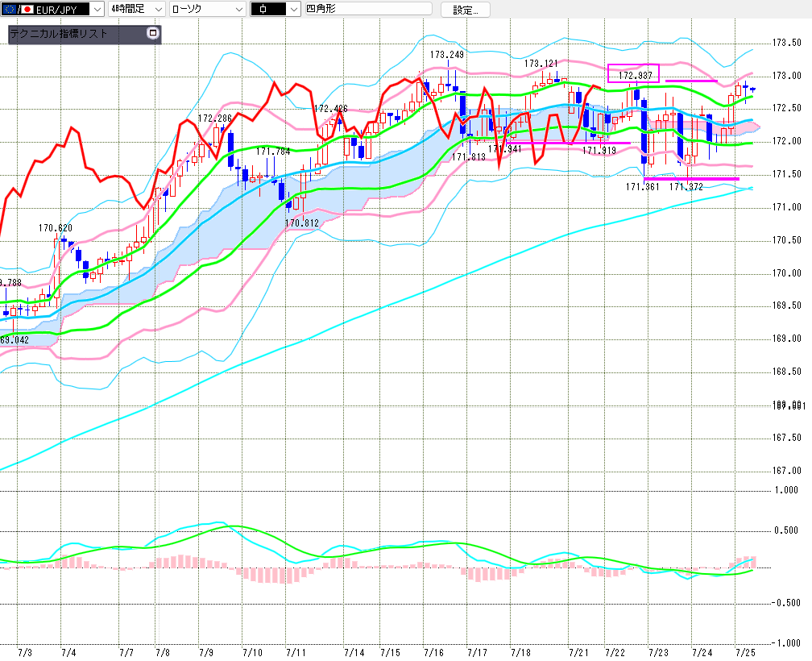Click the 7/4 date label
This screenshot has height=661, width=812.
click(69, 653)
